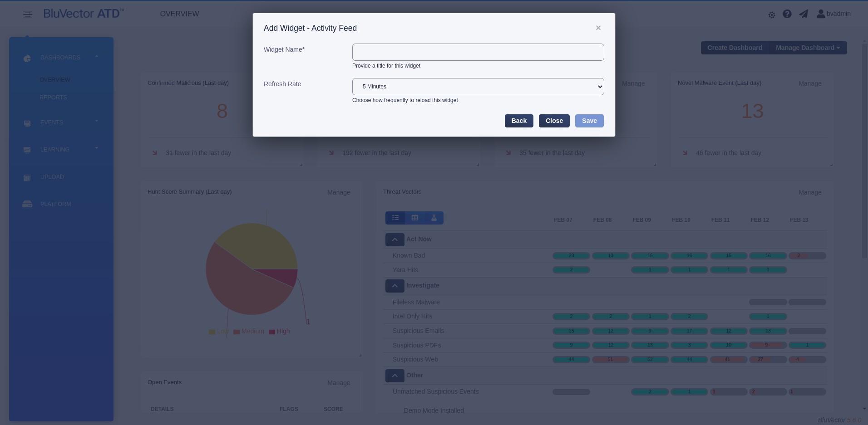Open the Manage Dashboard dropdown
868x425 pixels.
[808, 48]
